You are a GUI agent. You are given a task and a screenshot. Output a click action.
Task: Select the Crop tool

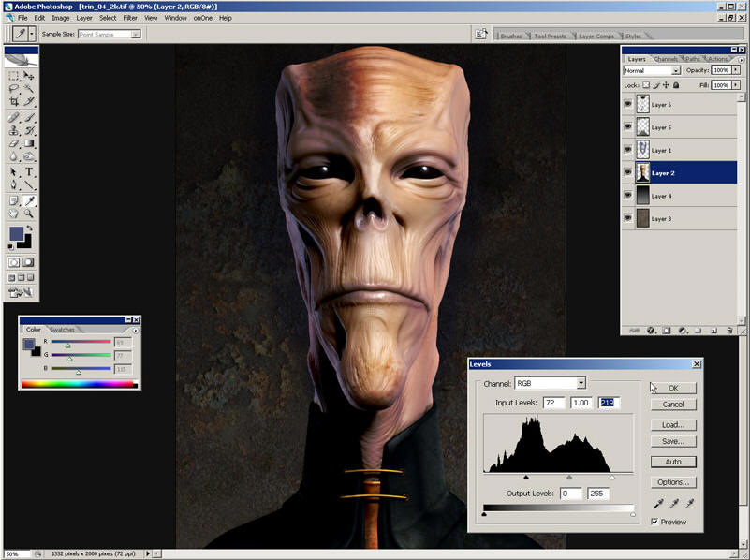click(x=14, y=101)
